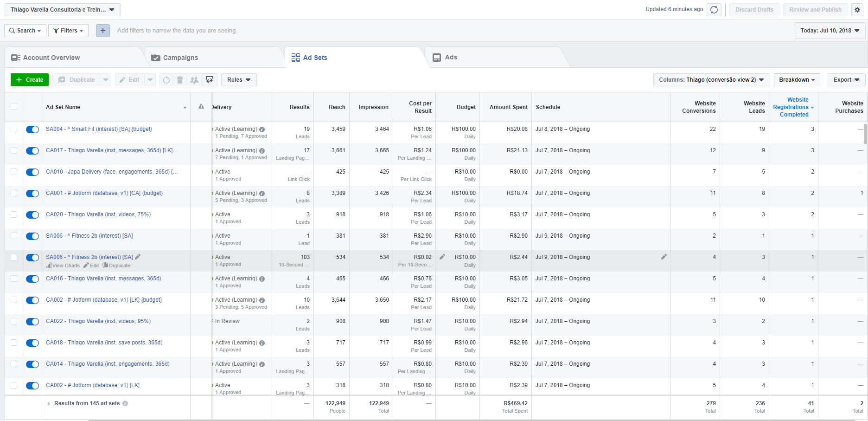Click the warning triangle column header icon
Viewport: 868px width, 421px height.
point(201,107)
